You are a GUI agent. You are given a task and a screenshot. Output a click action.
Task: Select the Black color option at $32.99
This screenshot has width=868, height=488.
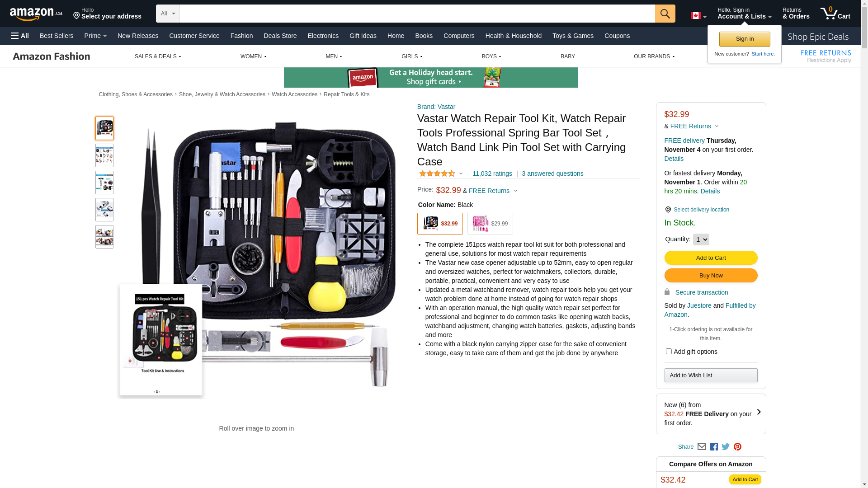(440, 224)
